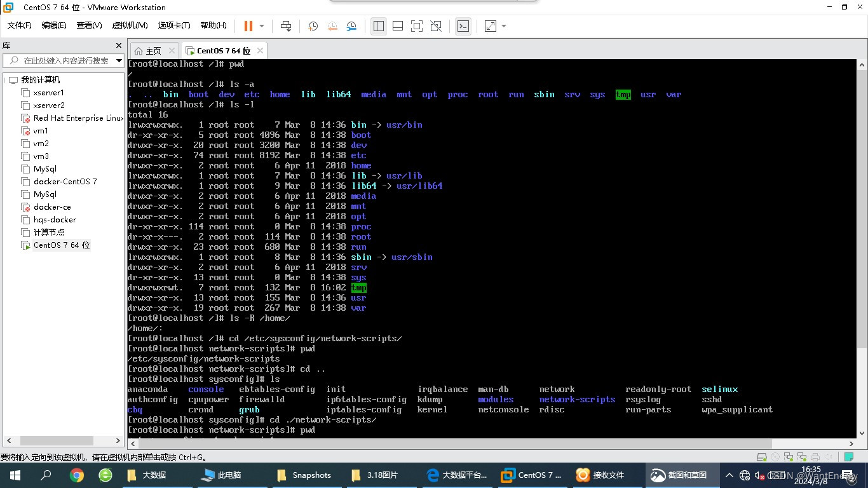This screenshot has height=488, width=868.
Task: Click the stretch guest display icon
Action: 491,26
